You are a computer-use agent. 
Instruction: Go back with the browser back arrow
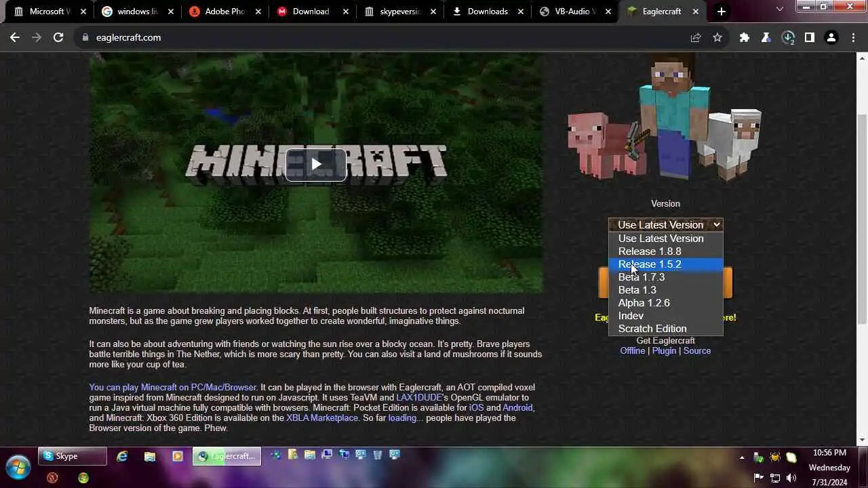point(15,37)
